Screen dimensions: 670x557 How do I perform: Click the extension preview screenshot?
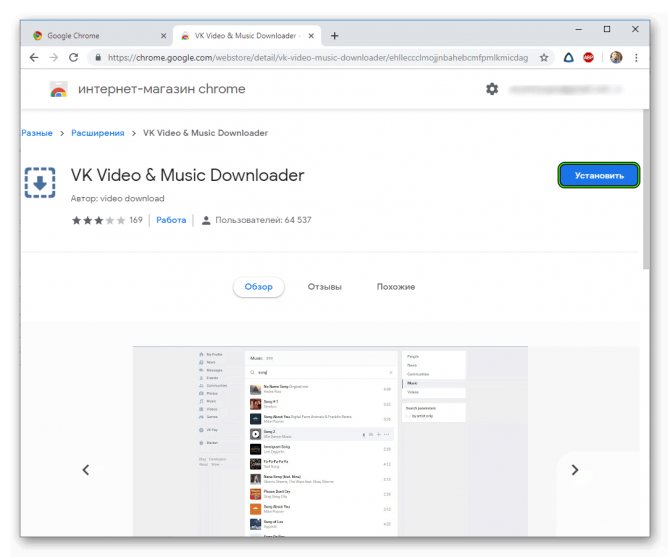[330, 441]
